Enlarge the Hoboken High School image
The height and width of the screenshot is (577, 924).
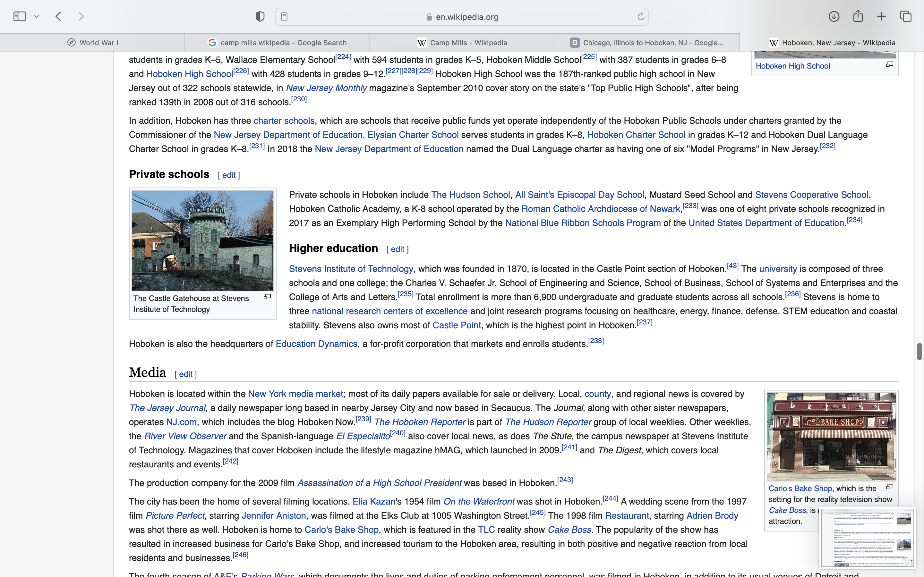890,64
